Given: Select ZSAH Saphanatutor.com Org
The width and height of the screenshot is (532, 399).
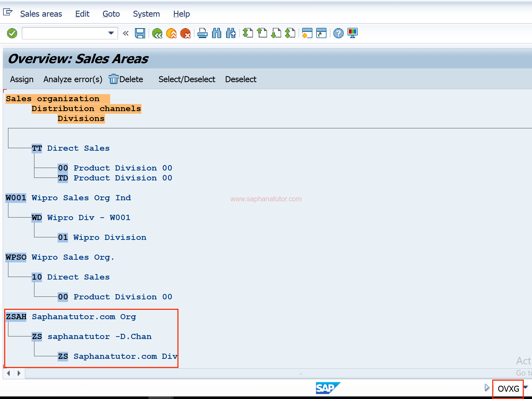Looking at the screenshot, I should (71, 317).
